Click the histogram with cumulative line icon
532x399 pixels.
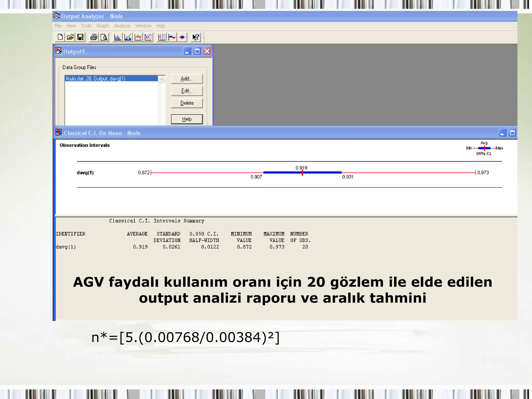click(128, 37)
